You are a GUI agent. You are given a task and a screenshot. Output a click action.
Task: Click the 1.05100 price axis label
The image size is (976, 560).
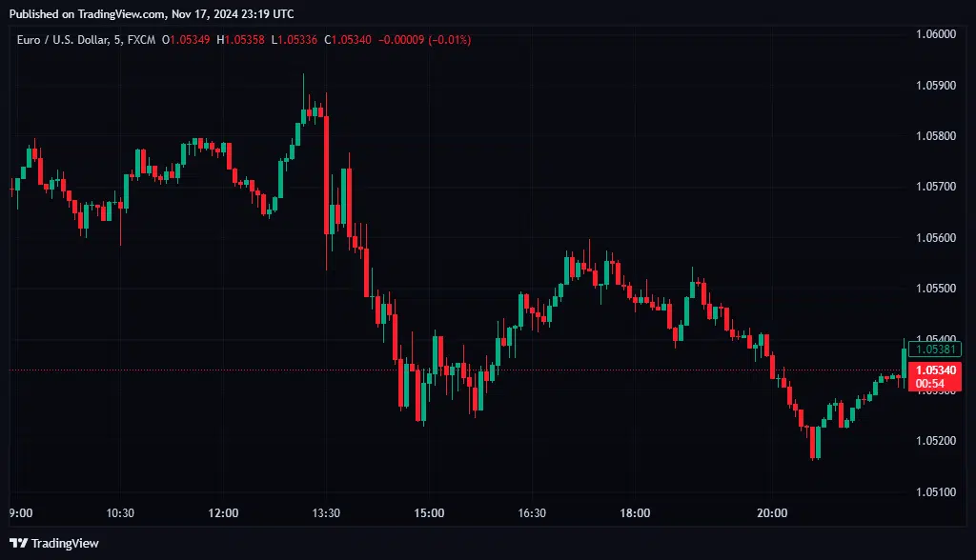(936, 491)
